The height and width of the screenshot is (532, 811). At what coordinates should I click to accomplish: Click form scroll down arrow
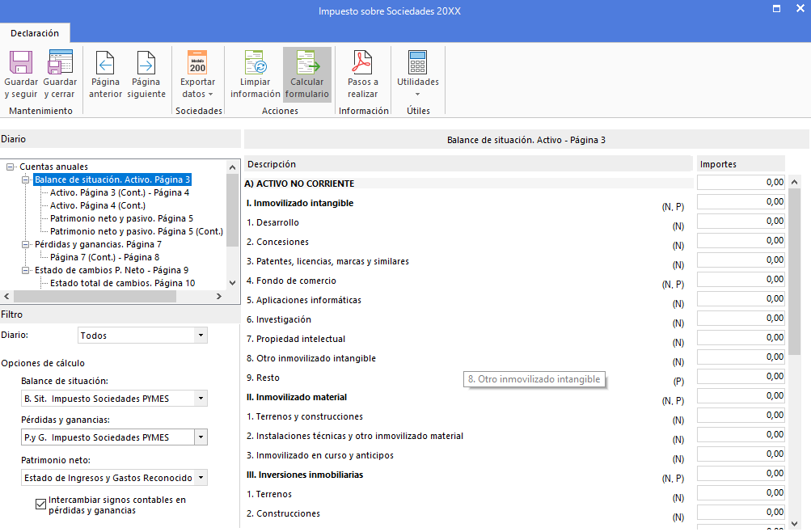coord(795,524)
